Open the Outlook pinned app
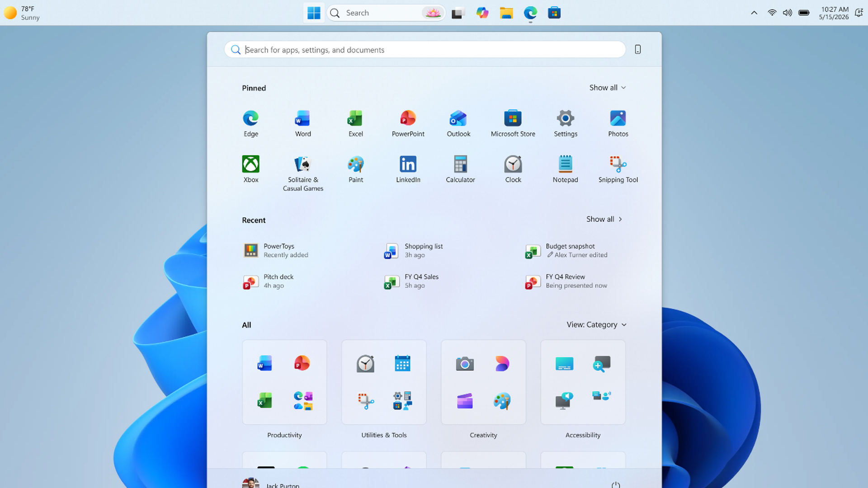This screenshot has width=868, height=488. (458, 123)
